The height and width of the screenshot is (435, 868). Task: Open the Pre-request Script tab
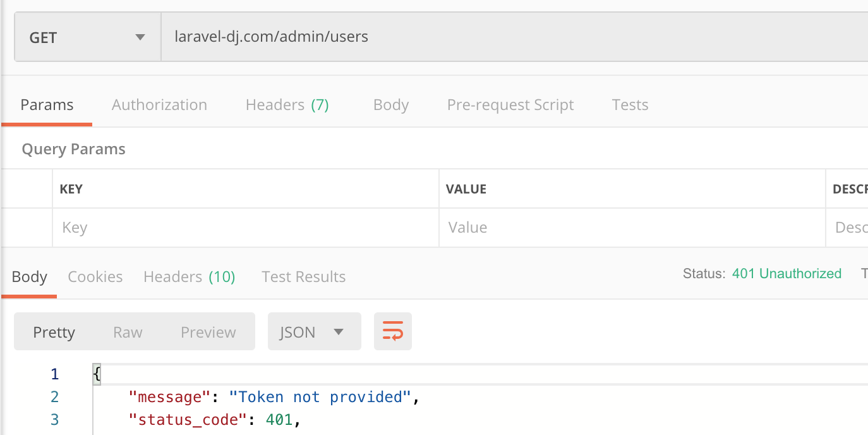coord(510,105)
